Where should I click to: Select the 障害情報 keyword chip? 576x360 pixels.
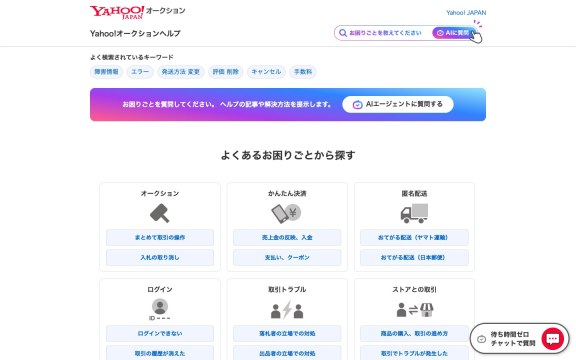click(107, 72)
